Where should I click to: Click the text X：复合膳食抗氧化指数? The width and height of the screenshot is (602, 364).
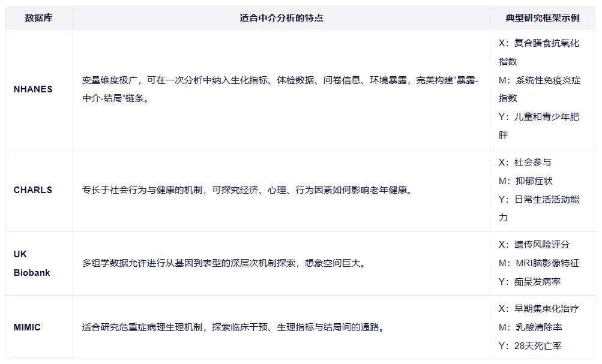click(539, 52)
